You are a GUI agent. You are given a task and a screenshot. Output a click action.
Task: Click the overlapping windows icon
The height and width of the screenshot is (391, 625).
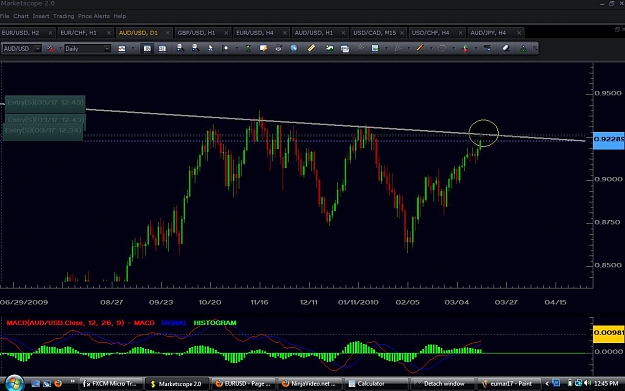[345, 49]
